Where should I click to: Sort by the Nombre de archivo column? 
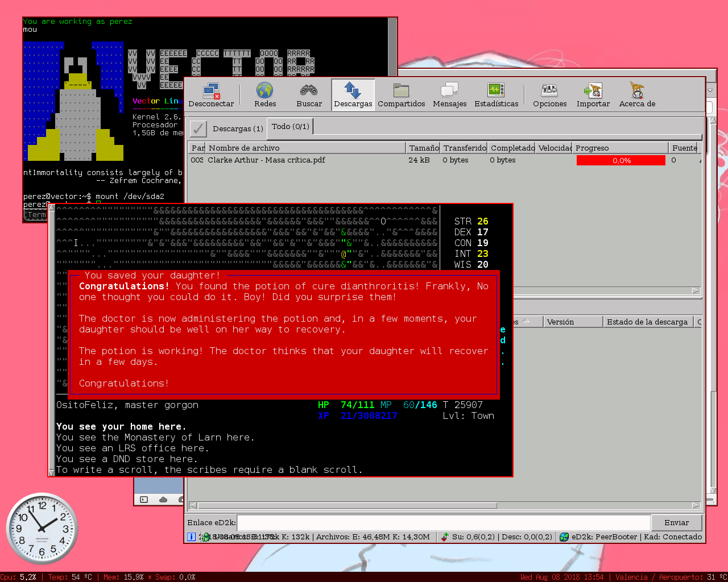[x=305, y=148]
